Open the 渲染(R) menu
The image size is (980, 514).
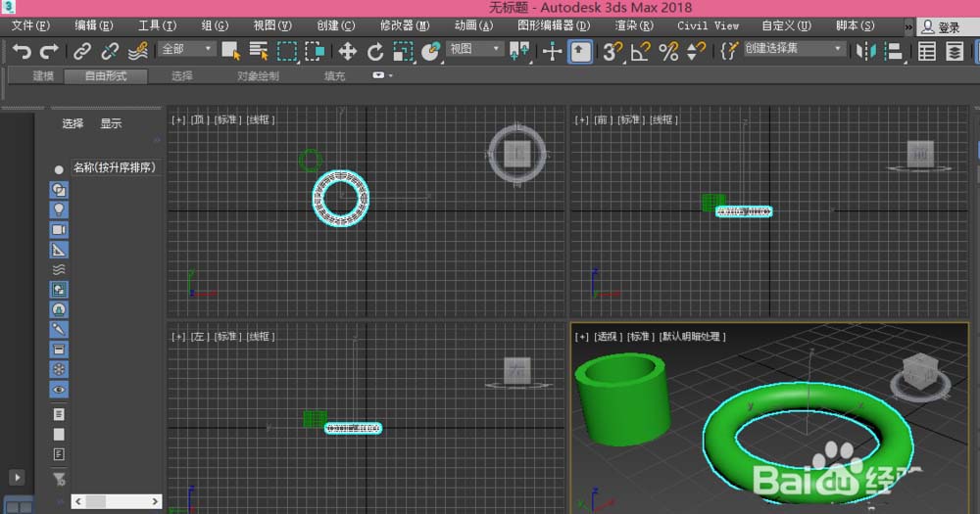click(633, 25)
